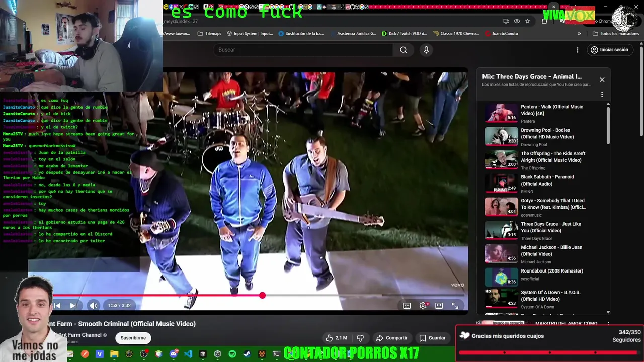This screenshot has height=362, width=644.
Task: Like the video with thumbs-up 2,1 M
Action: coord(336,338)
